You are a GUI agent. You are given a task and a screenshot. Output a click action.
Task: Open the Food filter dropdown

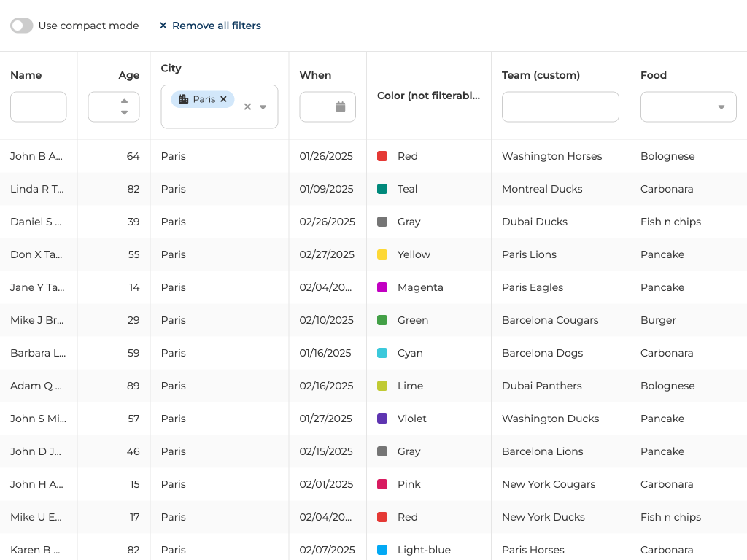tap(721, 106)
